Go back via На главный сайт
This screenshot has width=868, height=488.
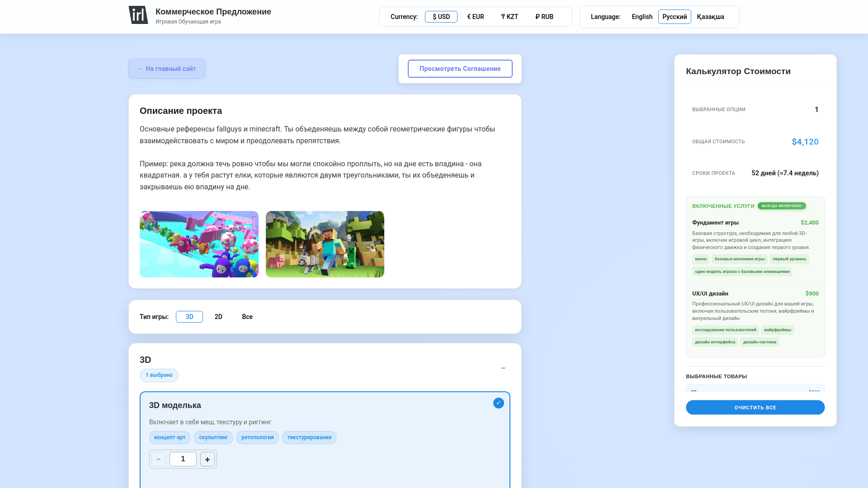(x=167, y=69)
